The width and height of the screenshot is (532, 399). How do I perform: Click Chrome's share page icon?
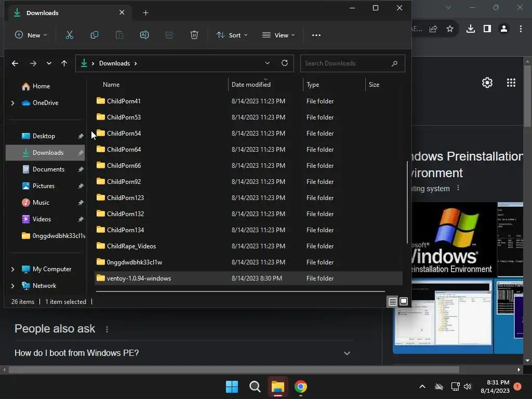(x=433, y=29)
